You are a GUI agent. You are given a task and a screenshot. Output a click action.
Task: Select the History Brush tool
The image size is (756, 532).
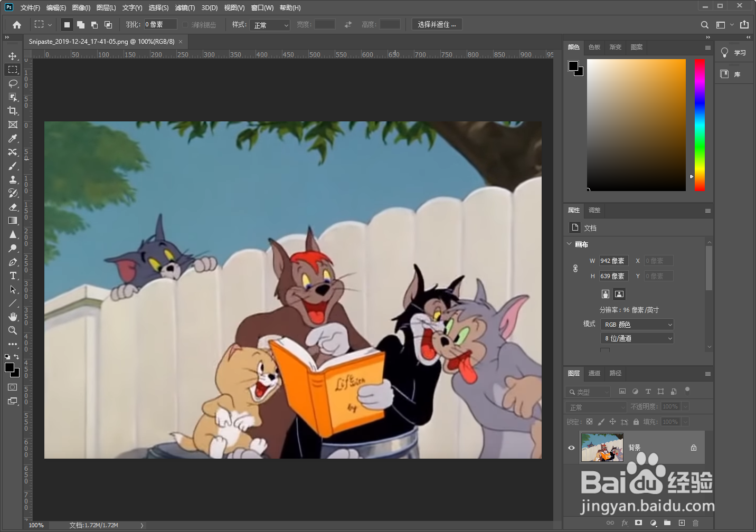click(x=13, y=193)
